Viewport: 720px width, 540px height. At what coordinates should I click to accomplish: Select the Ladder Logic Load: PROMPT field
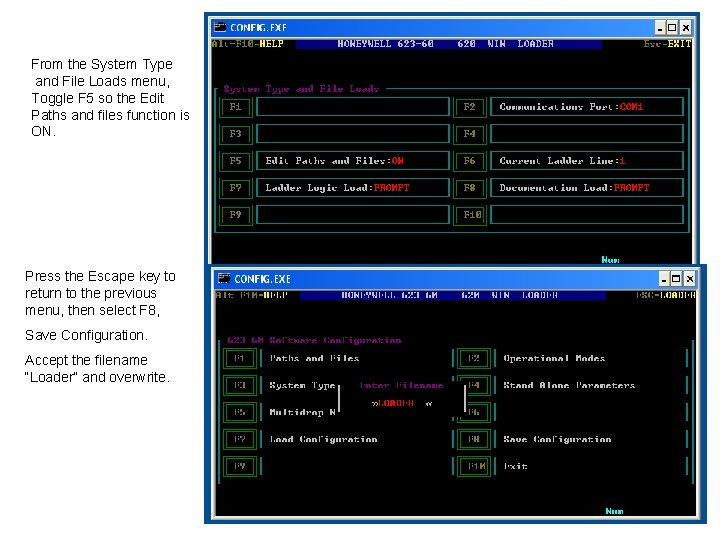[x=353, y=188]
